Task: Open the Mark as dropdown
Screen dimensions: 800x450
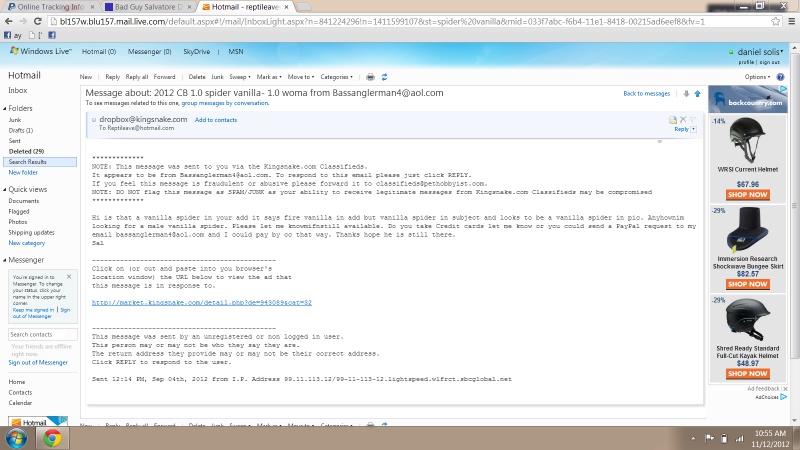Action: pos(269,77)
